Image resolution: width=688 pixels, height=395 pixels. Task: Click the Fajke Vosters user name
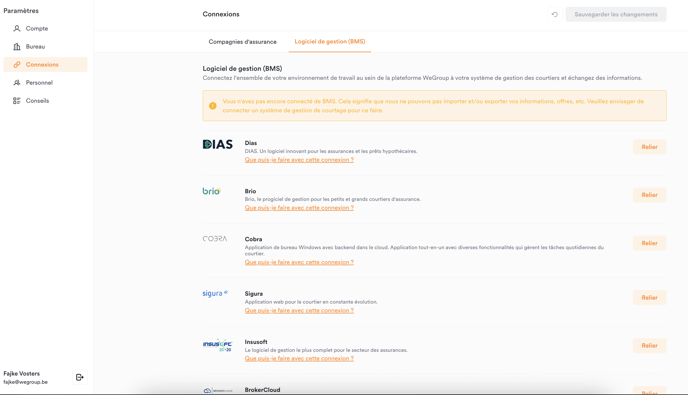(x=22, y=373)
